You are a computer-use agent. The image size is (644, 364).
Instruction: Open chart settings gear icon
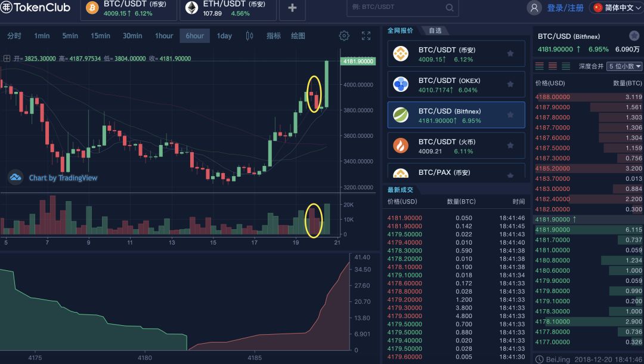pos(344,36)
